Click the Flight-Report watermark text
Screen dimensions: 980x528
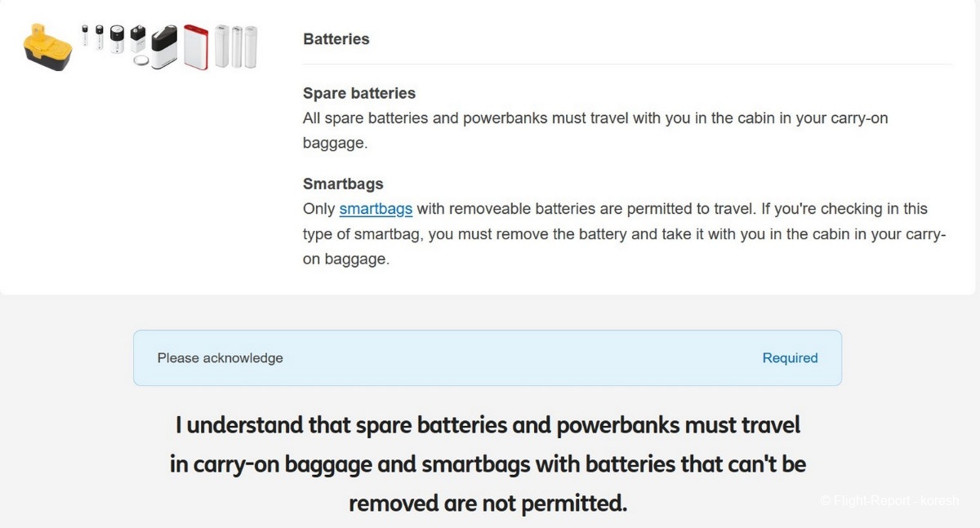coord(889,500)
